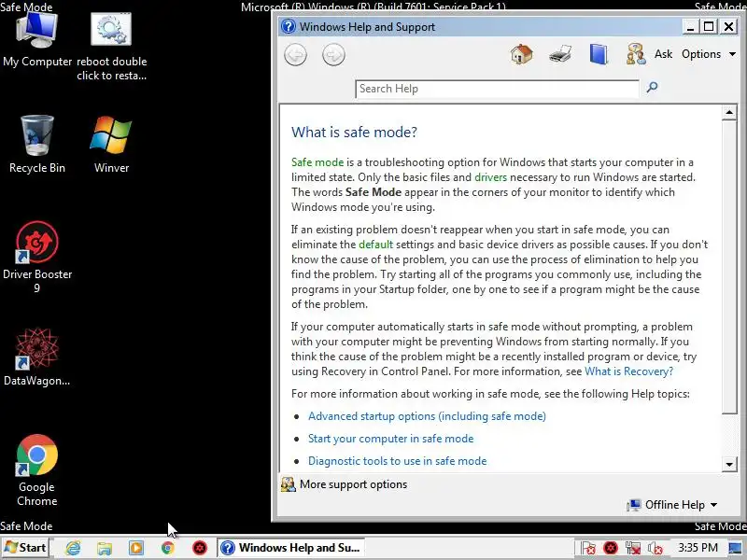The height and width of the screenshot is (560, 747).
Task: Open Help and Support home page
Action: [522, 54]
